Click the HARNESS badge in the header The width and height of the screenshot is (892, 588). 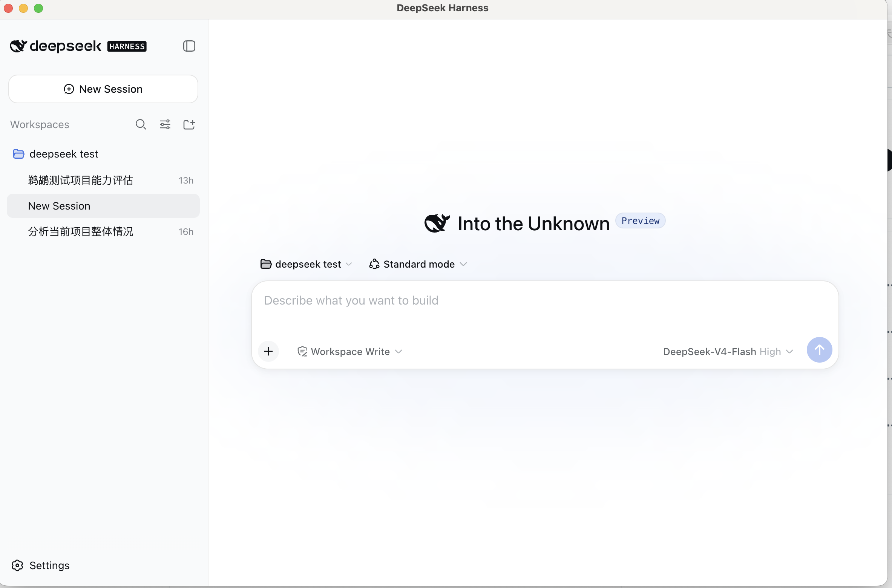127,46
